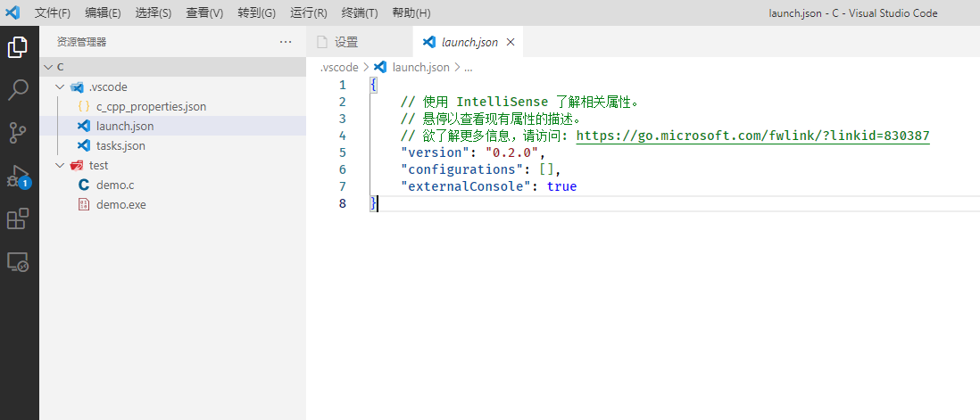Open explorer more actions ellipsis
Screen dimensions: 980x420
(286, 42)
